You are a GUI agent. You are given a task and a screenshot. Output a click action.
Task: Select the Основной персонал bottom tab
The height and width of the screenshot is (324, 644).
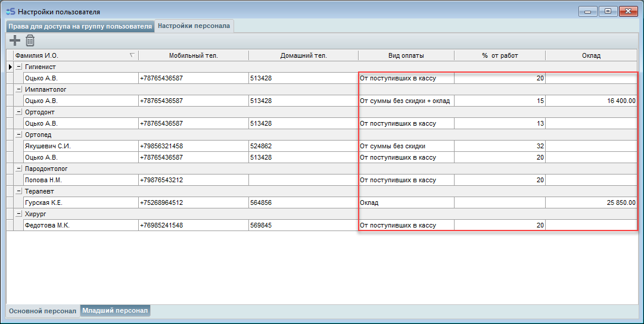tap(42, 311)
